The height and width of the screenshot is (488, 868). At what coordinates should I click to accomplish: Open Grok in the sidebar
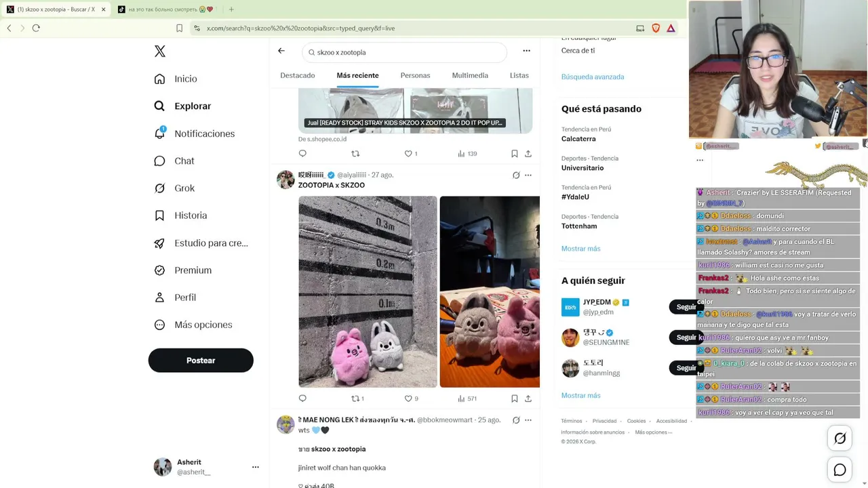(x=174, y=188)
